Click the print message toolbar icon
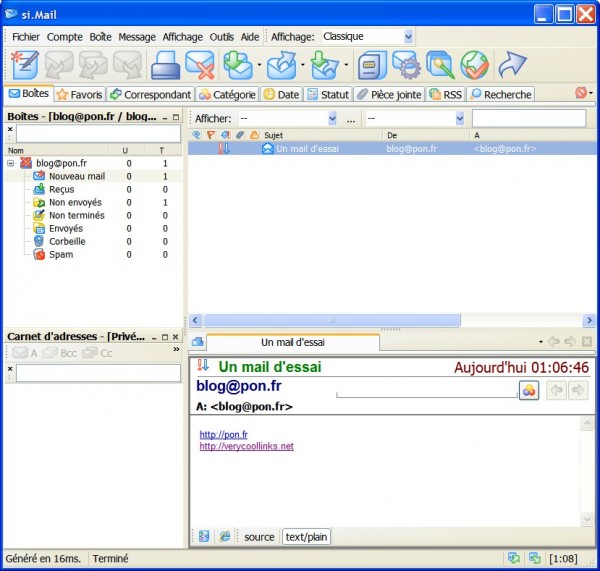 165,65
